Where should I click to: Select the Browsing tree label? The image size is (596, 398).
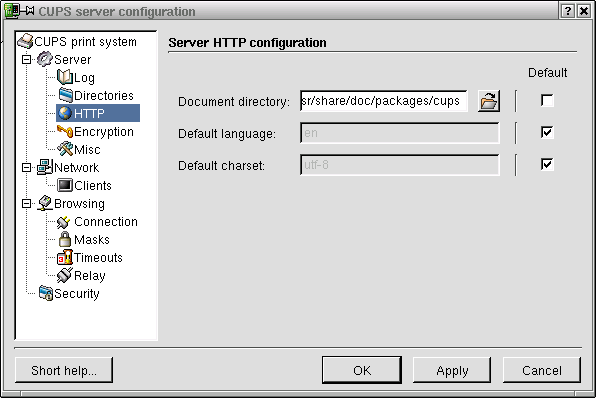pos(79,204)
